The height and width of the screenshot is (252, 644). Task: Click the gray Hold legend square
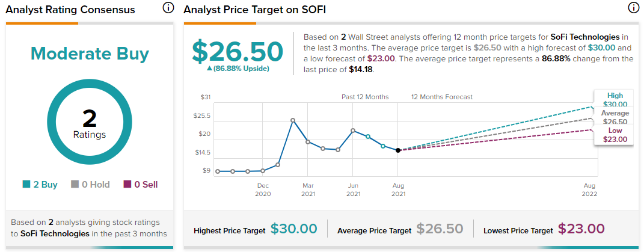(x=75, y=185)
